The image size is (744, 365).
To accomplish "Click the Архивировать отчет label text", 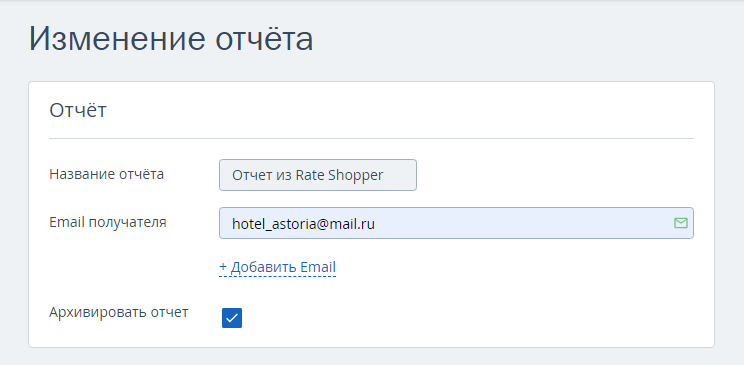I will (119, 312).
